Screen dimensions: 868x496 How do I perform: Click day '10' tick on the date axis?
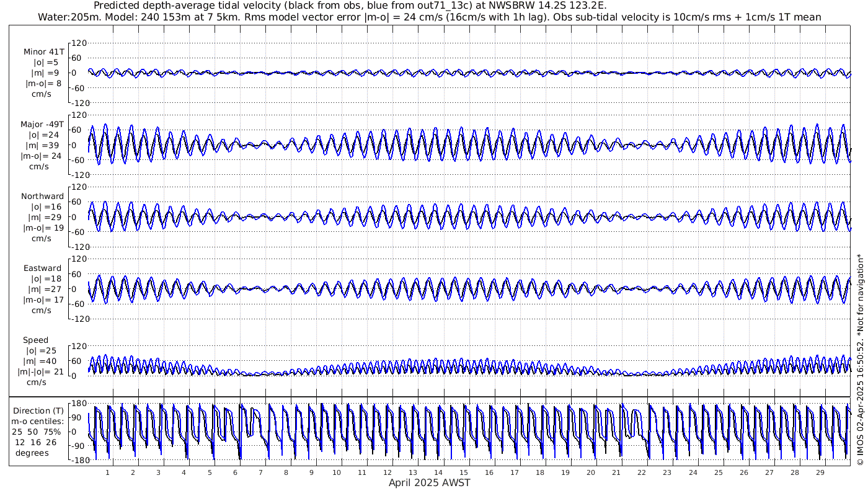tap(337, 472)
